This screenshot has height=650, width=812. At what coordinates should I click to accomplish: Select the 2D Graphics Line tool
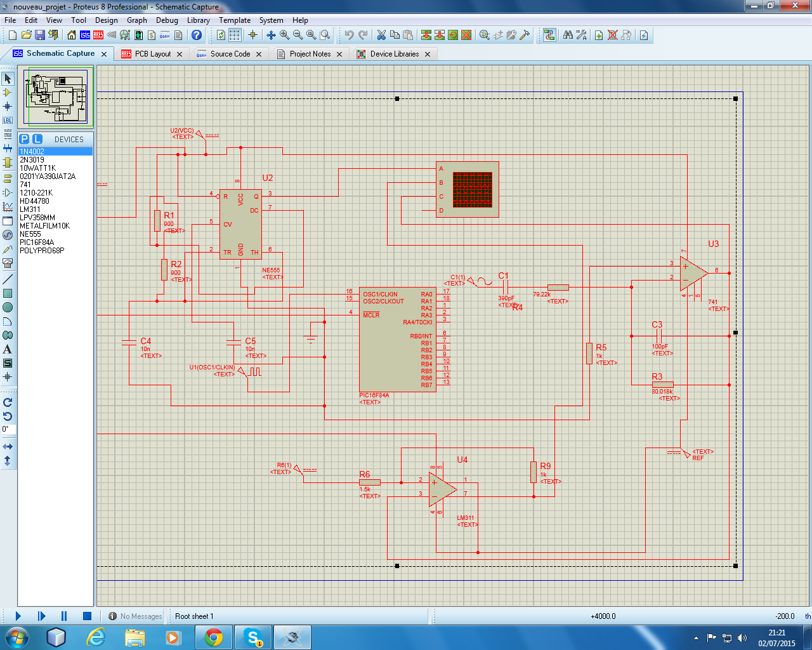(8, 279)
